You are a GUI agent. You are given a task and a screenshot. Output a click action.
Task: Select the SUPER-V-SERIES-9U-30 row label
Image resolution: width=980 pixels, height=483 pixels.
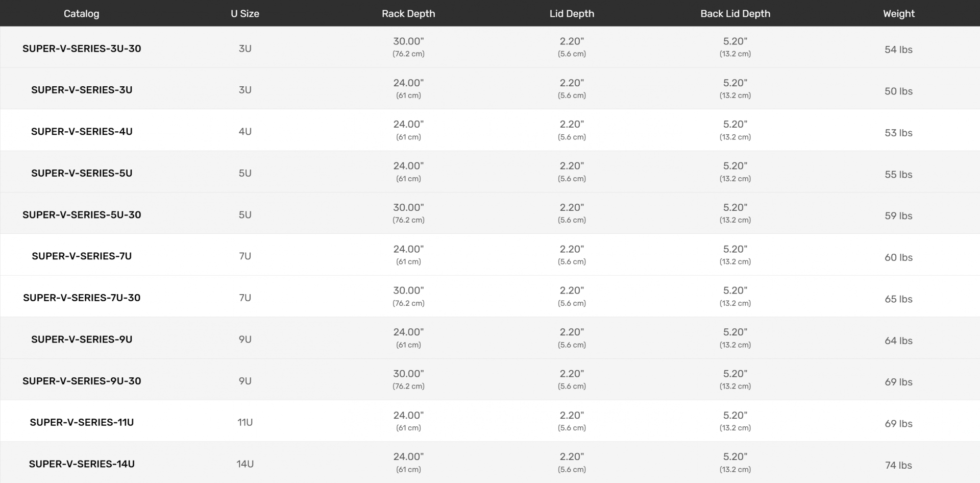click(82, 381)
